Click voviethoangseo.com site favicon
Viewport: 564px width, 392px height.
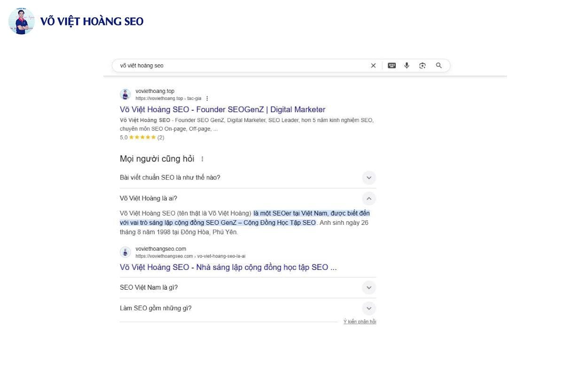(x=125, y=252)
